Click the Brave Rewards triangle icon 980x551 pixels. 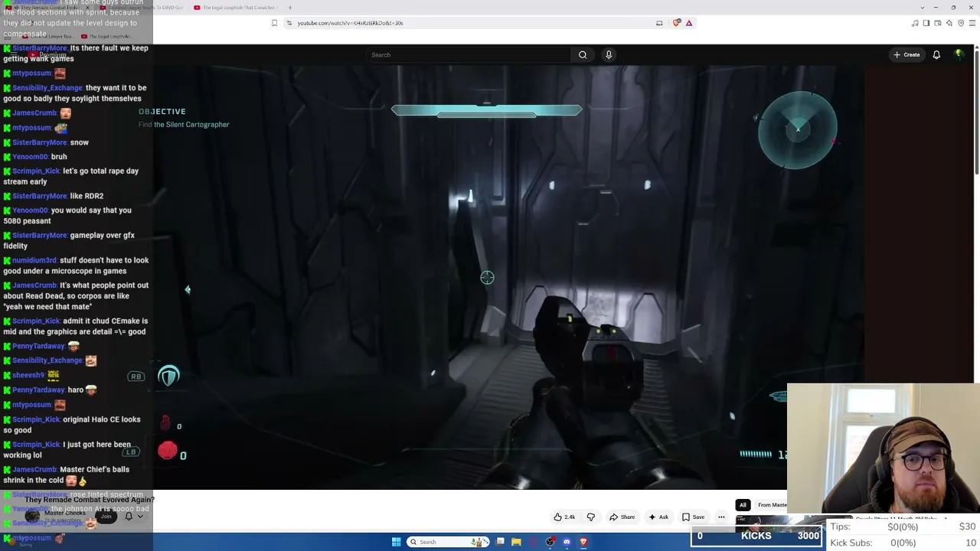click(689, 23)
